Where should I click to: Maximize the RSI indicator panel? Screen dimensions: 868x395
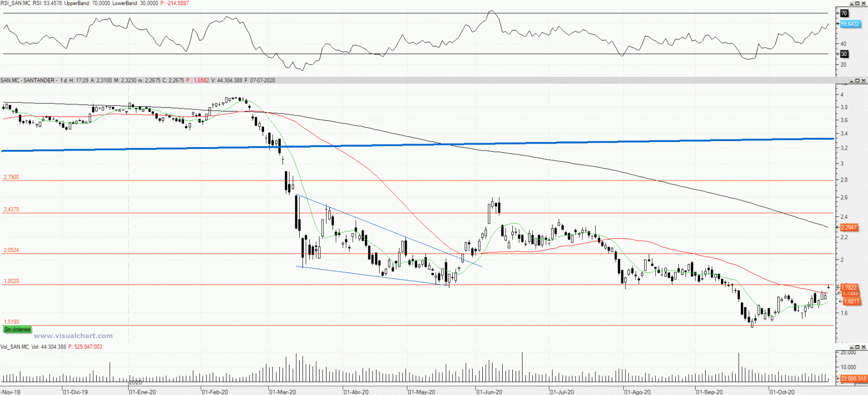(x=858, y=4)
